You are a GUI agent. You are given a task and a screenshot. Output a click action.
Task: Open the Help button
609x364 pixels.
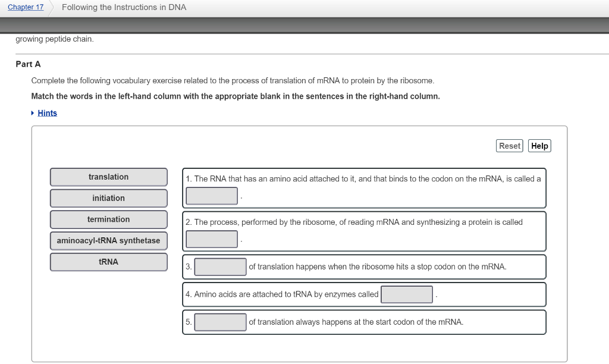[x=539, y=146]
